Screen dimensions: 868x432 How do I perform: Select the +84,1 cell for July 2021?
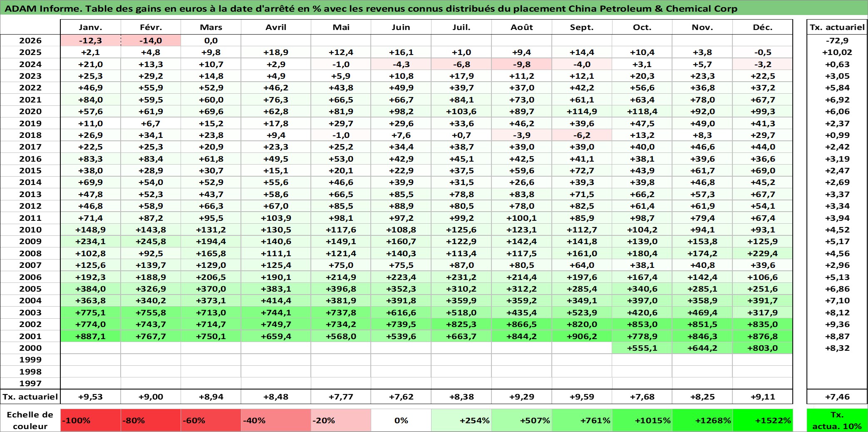[461, 100]
